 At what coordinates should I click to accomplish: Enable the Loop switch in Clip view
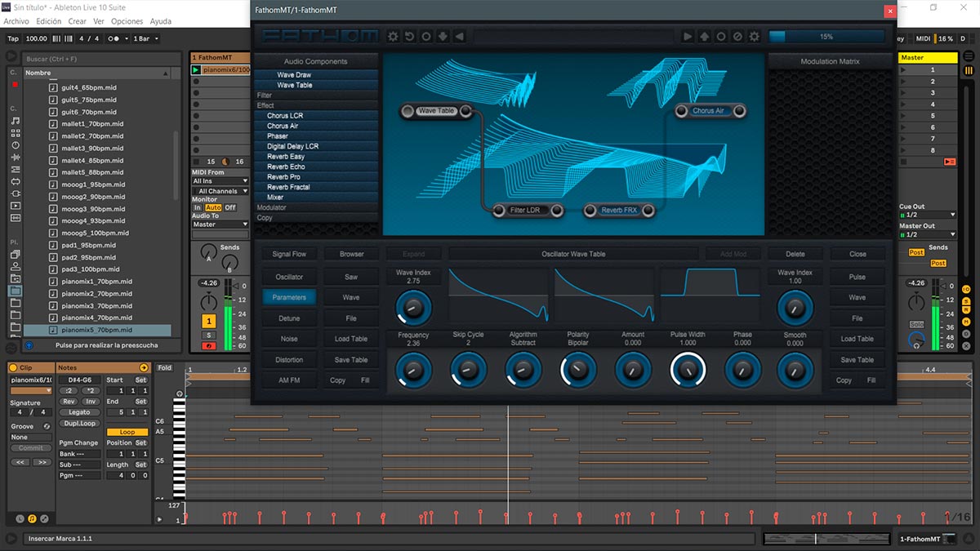pyautogui.click(x=127, y=432)
